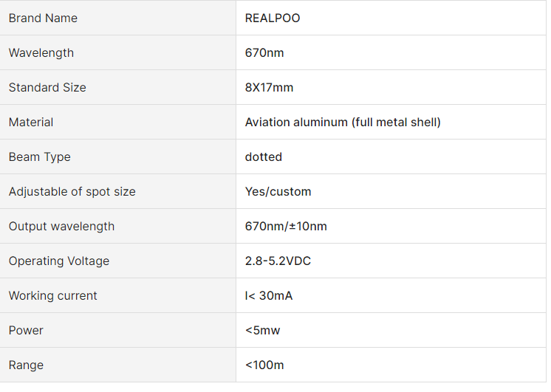Click the "Operating Voltage" label
This screenshot has width=551, height=392.
(59, 261)
